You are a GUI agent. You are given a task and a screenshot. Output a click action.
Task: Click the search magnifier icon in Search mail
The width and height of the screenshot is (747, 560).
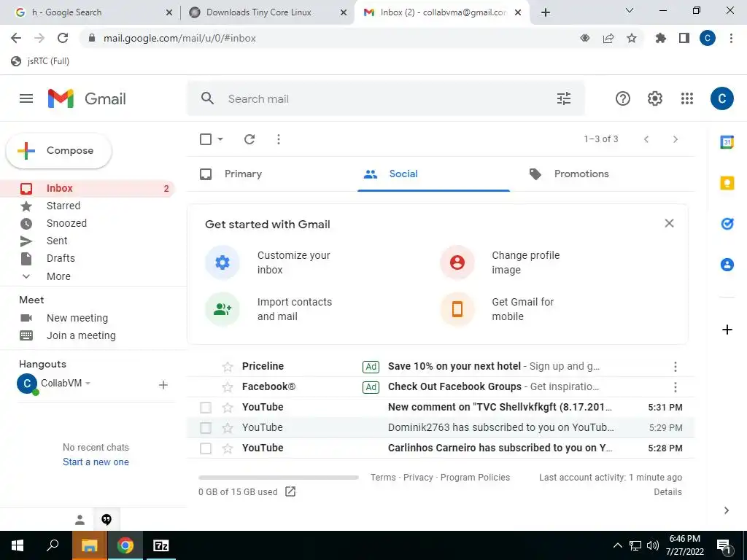pos(207,98)
